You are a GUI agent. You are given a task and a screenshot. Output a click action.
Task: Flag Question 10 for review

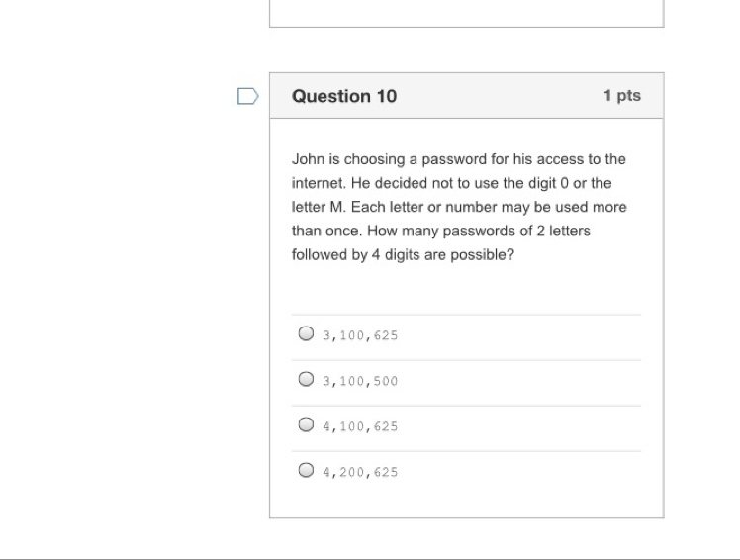pos(248,96)
